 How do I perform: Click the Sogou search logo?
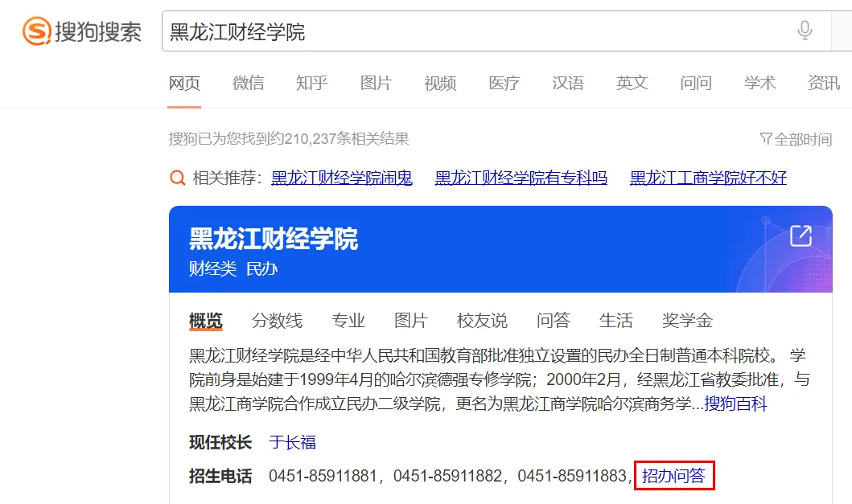pos(81,31)
